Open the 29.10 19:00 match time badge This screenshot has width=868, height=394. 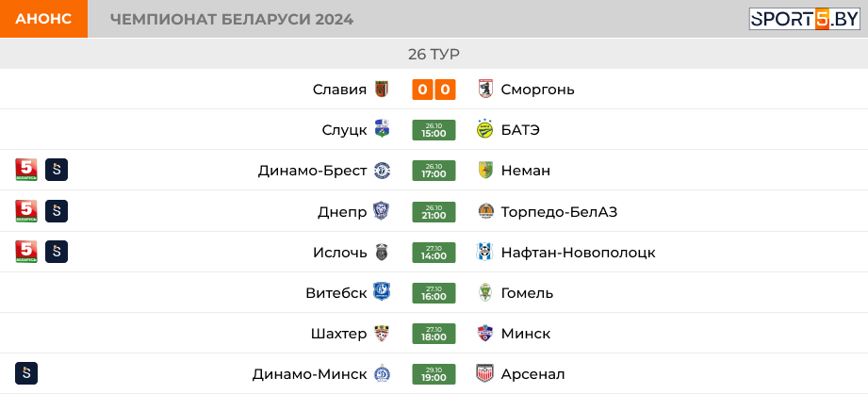(434, 374)
